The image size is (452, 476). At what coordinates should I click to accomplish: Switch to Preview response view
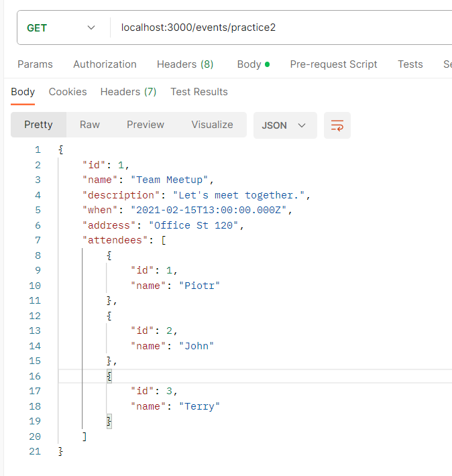(x=146, y=125)
